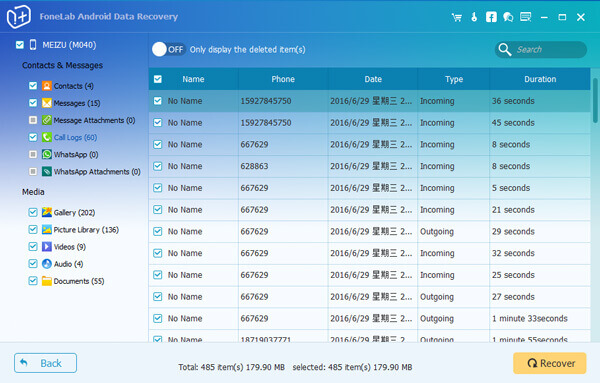Click the Contacts category icon
This screenshot has width=600, height=383.
pos(47,86)
